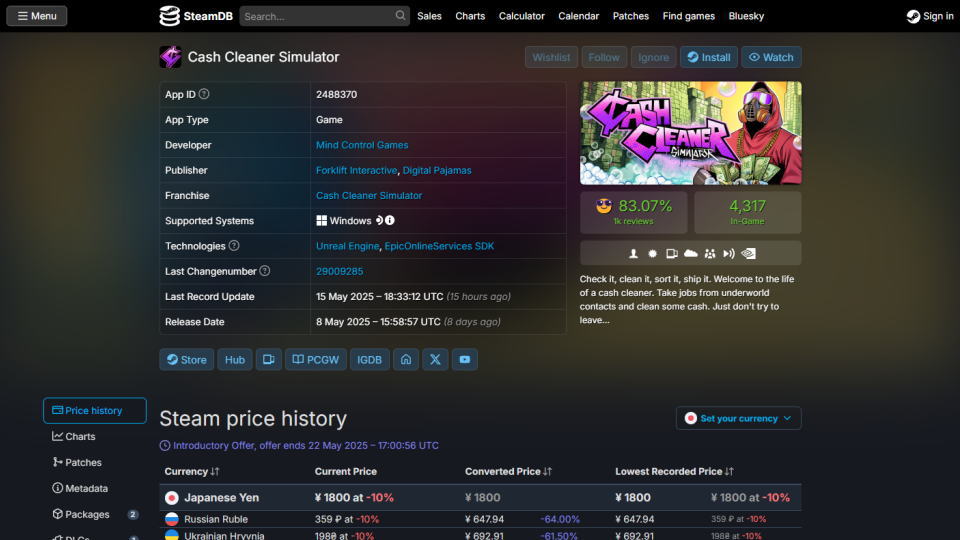Click the achievements badge feature icon

point(653,253)
